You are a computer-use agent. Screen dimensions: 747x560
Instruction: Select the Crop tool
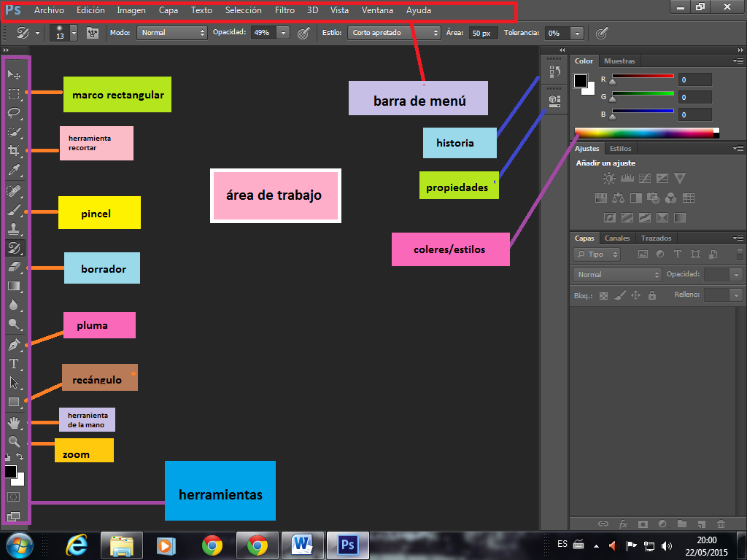(x=14, y=151)
